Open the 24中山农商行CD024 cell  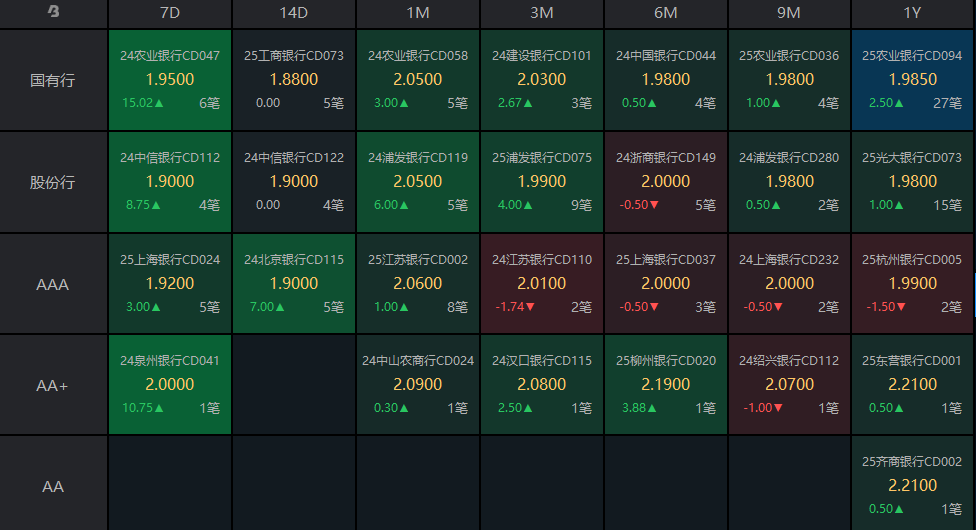(x=418, y=384)
